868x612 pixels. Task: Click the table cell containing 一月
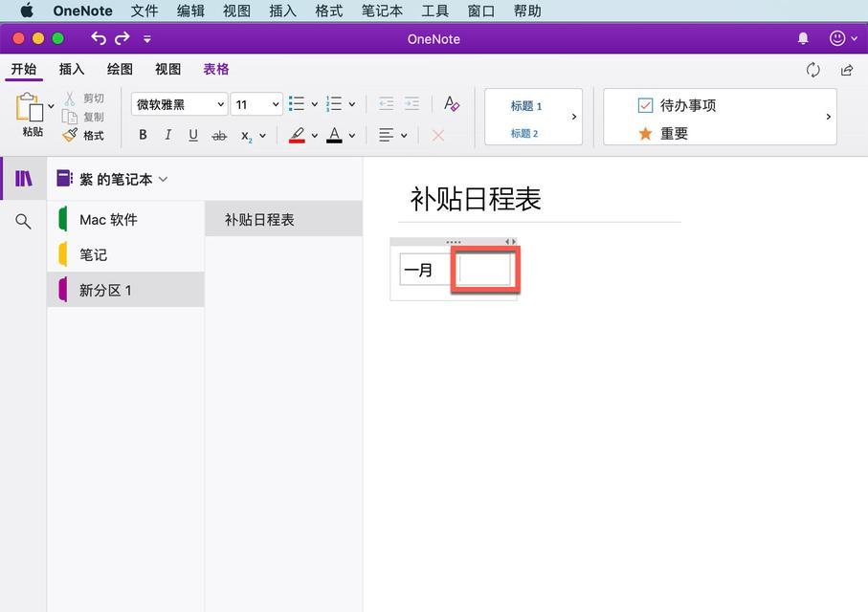click(x=426, y=270)
